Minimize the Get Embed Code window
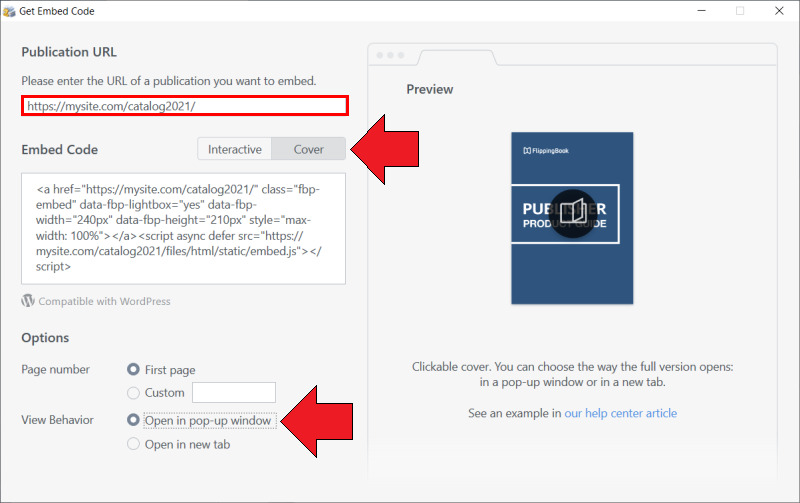The width and height of the screenshot is (800, 503). [702, 11]
